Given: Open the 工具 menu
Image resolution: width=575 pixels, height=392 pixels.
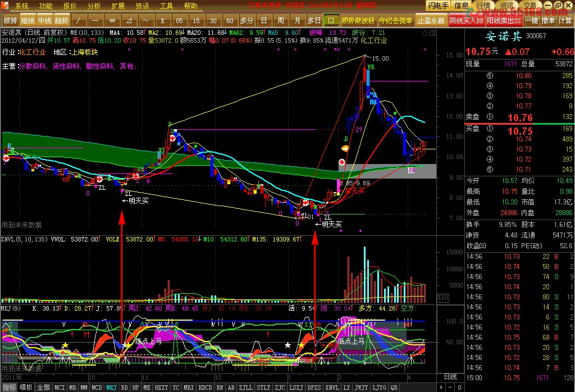Looking at the screenshot, I should [x=166, y=6].
